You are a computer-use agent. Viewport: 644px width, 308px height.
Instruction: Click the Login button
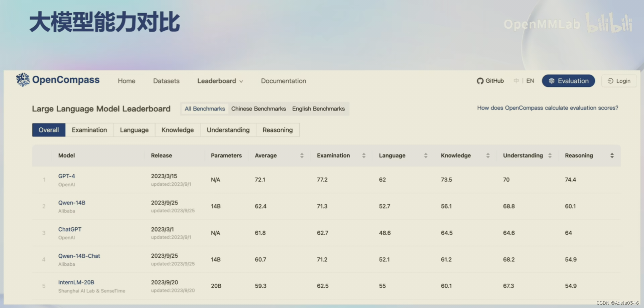point(619,81)
